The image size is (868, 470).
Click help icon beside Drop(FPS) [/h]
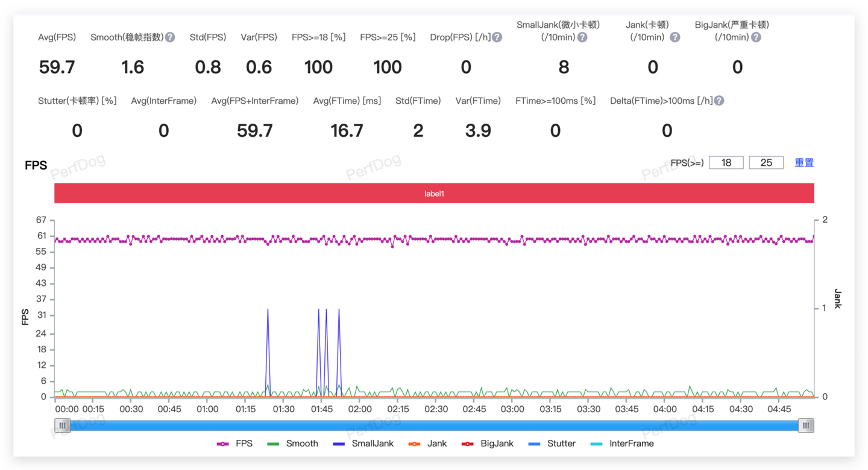coord(497,37)
